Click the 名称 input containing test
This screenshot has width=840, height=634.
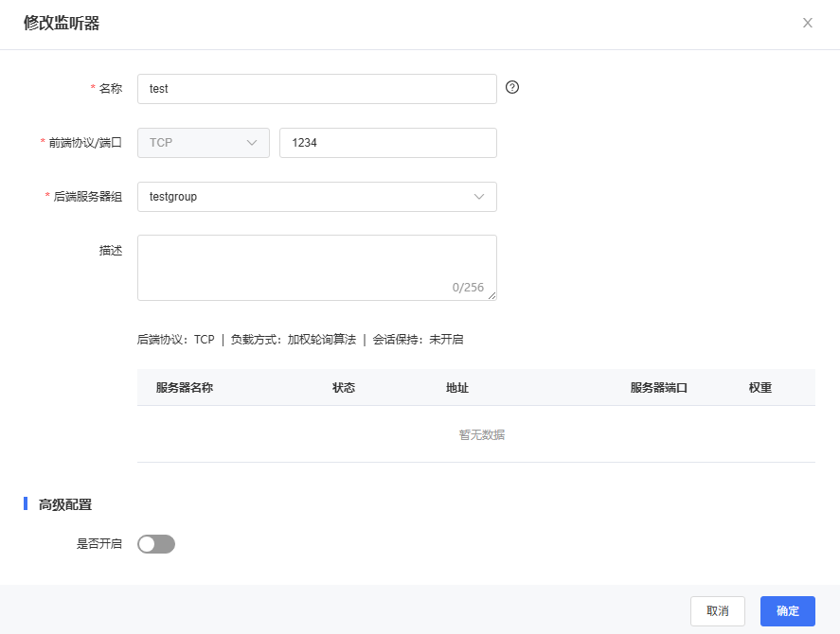316,89
